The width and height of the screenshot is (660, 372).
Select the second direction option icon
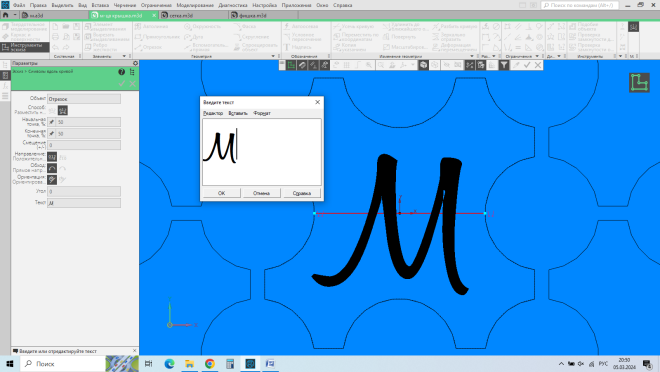coord(63,157)
